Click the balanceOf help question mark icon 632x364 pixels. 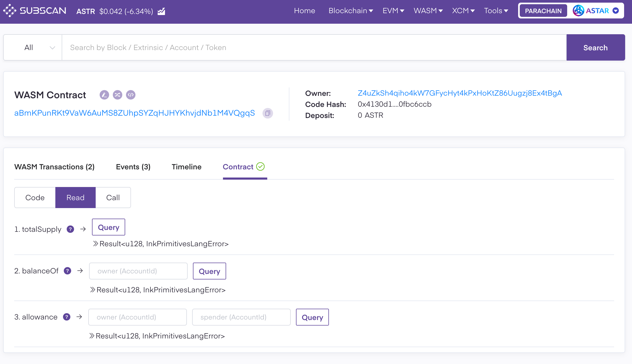pyautogui.click(x=67, y=271)
